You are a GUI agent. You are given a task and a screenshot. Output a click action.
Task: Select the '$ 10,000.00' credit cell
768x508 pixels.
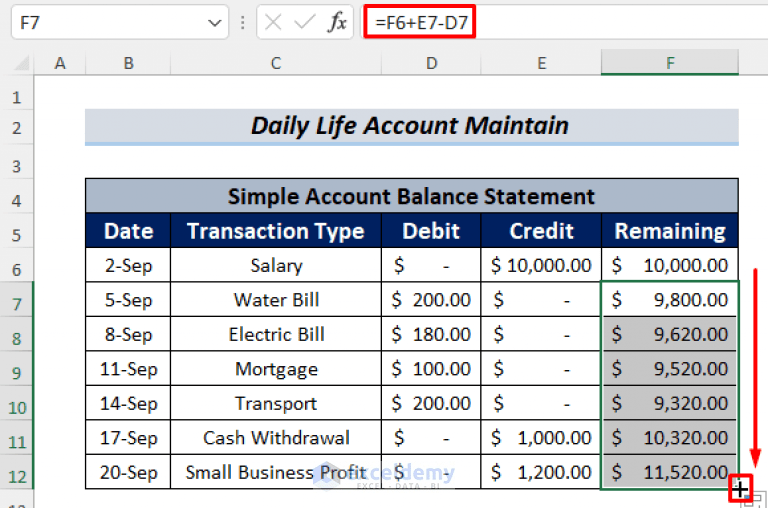(541, 265)
